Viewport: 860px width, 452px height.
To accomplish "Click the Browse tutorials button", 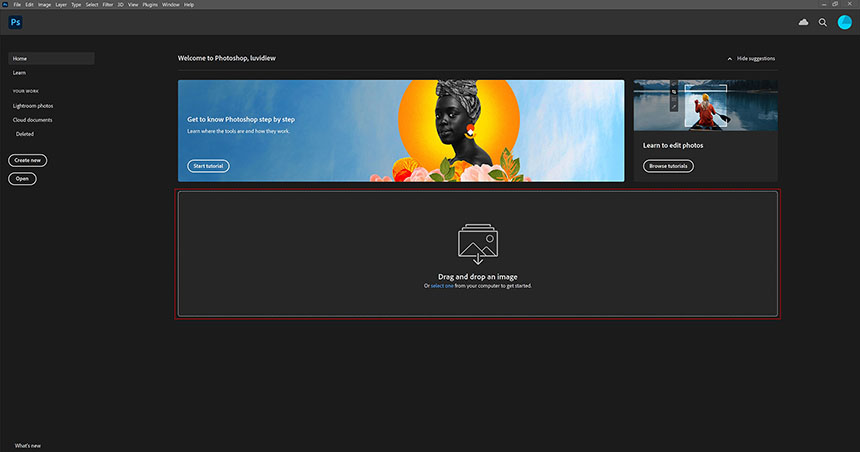I will pyautogui.click(x=668, y=166).
